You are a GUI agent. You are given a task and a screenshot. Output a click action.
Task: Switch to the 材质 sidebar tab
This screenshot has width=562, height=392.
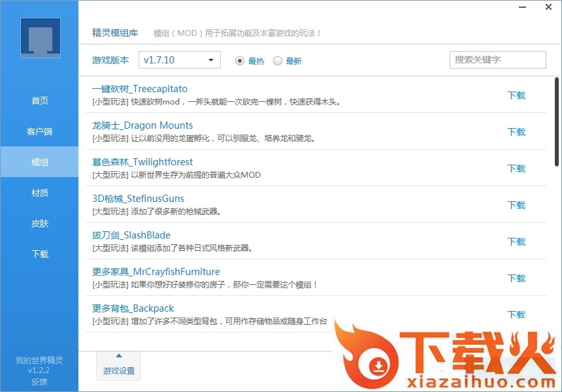tap(40, 193)
